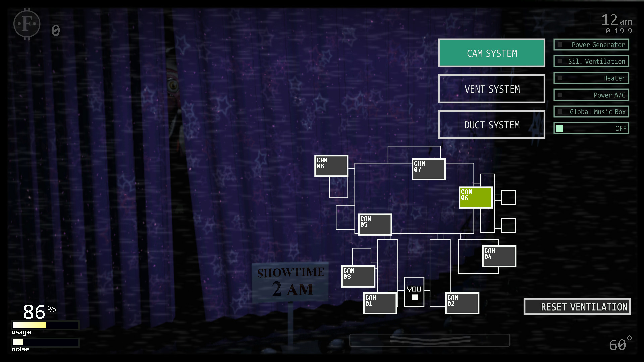Expand the OFF status indicator
The height and width of the screenshot is (362, 644).
click(591, 128)
